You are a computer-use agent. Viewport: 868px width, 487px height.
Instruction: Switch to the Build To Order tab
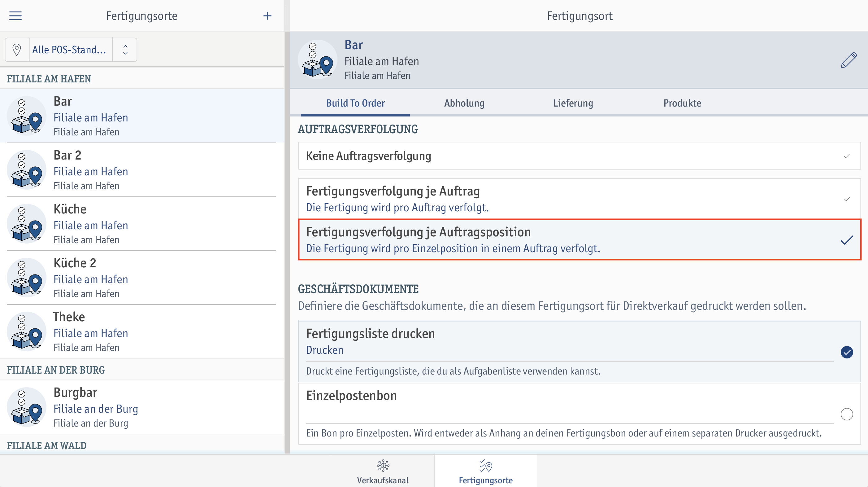coord(355,103)
